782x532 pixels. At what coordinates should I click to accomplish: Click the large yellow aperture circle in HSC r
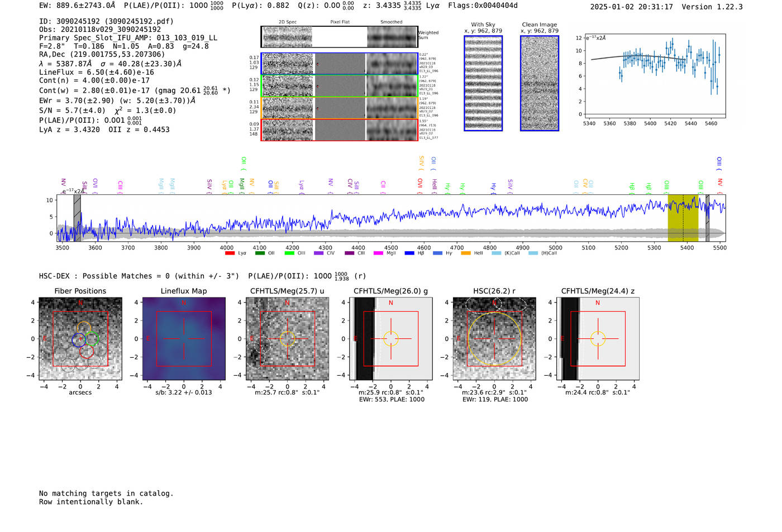click(494, 339)
